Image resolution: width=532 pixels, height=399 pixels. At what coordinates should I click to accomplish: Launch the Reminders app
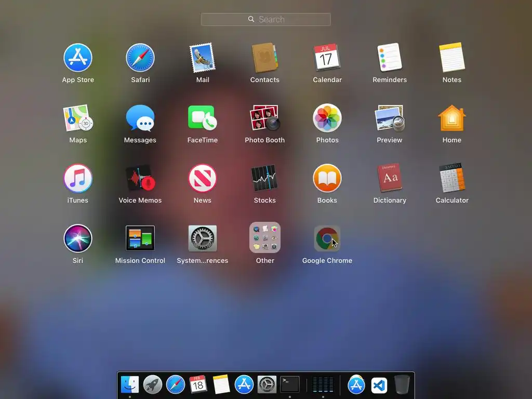click(x=390, y=57)
